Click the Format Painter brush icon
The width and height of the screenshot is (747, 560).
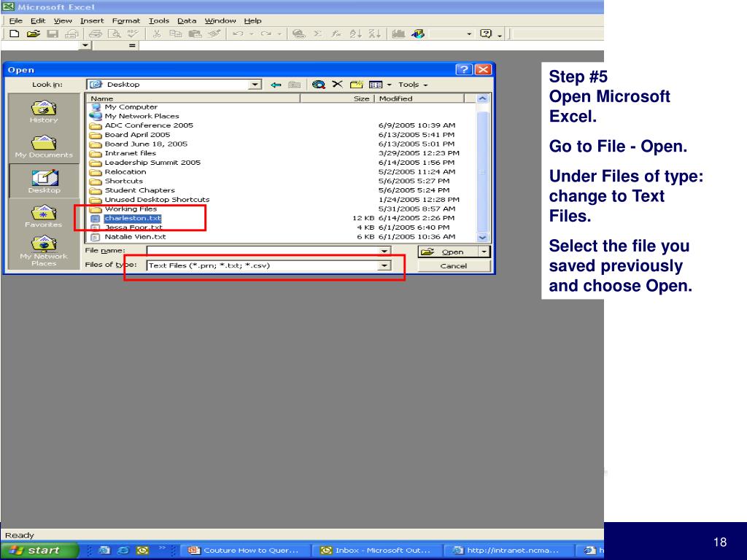[x=214, y=34]
